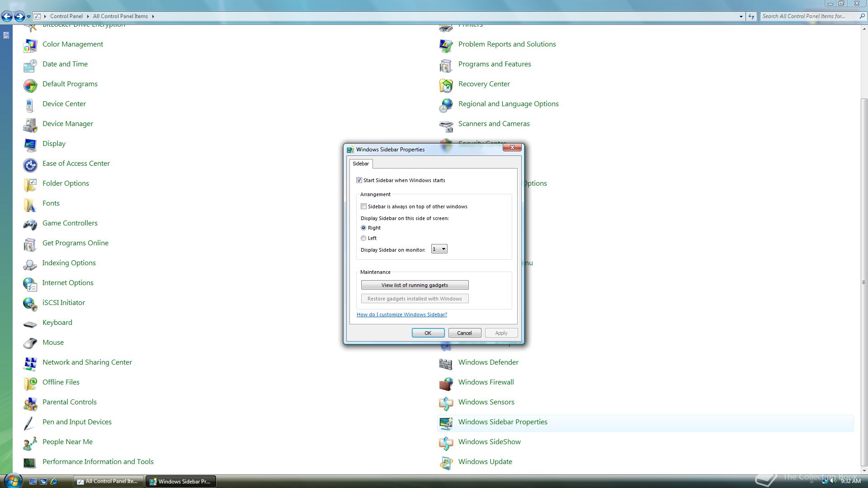Select the Sidebar tab in Properties dialog
This screenshot has height=488, width=868.
(x=361, y=164)
